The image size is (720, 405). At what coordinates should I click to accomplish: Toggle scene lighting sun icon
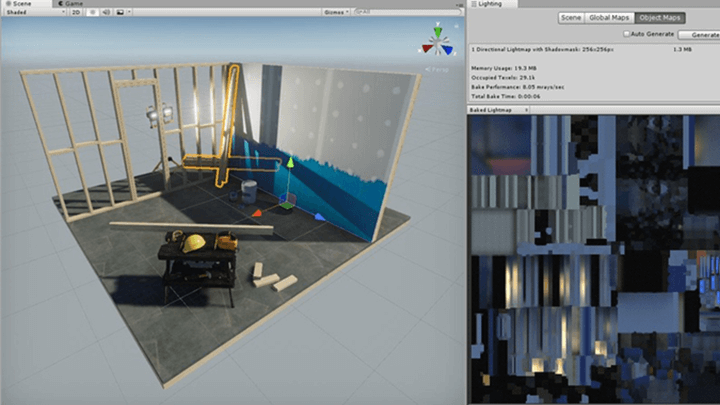coord(92,12)
